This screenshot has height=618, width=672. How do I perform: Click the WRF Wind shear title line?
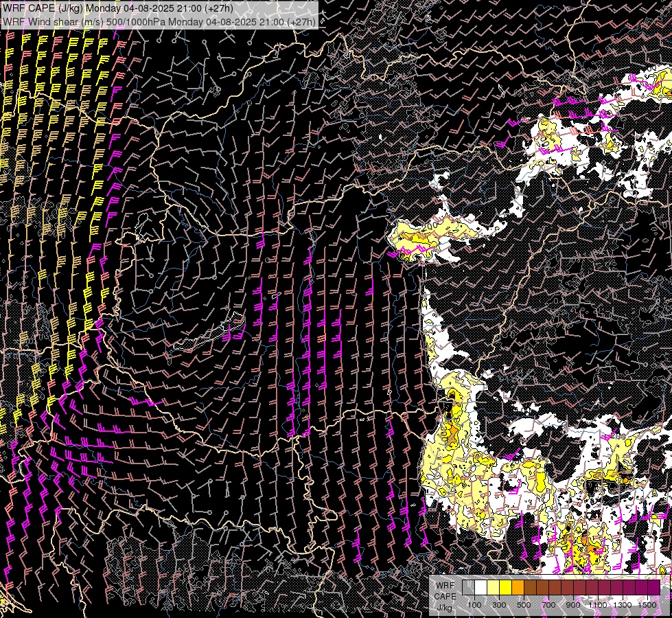click(x=159, y=21)
